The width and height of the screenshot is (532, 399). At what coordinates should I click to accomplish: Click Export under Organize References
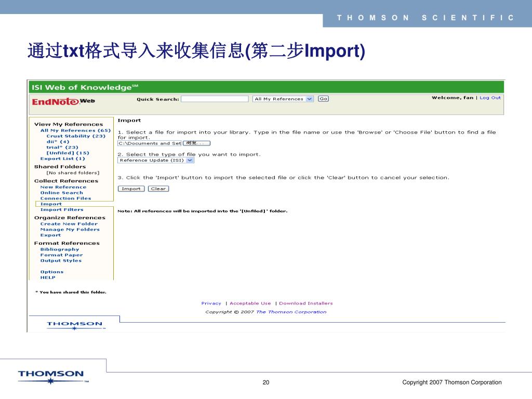50,235
